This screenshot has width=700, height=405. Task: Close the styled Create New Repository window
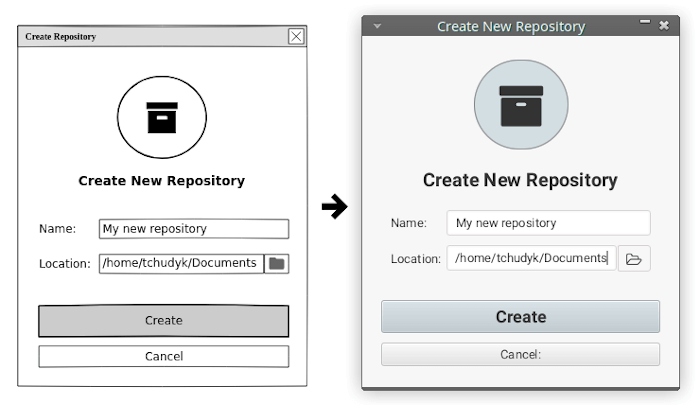(x=664, y=26)
